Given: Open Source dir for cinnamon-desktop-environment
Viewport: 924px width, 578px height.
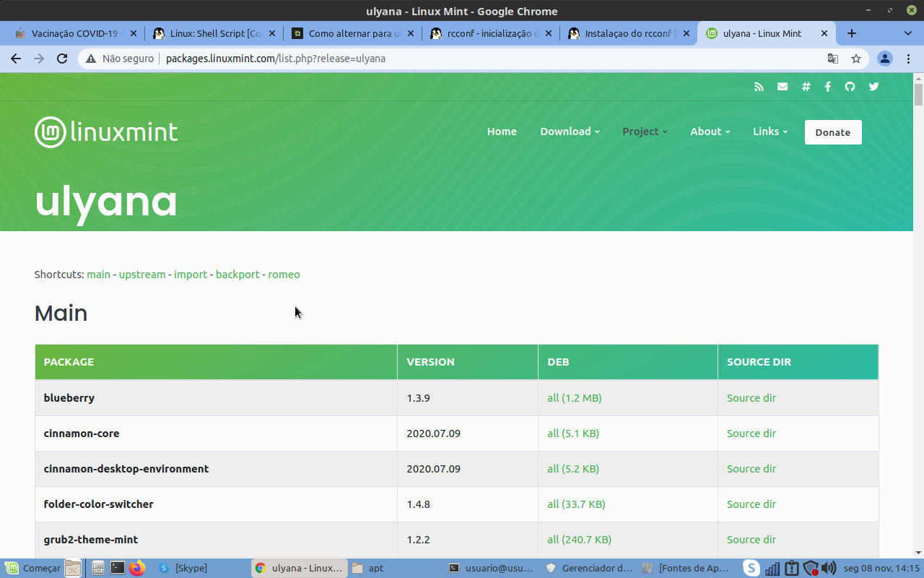Looking at the screenshot, I should pyautogui.click(x=751, y=469).
